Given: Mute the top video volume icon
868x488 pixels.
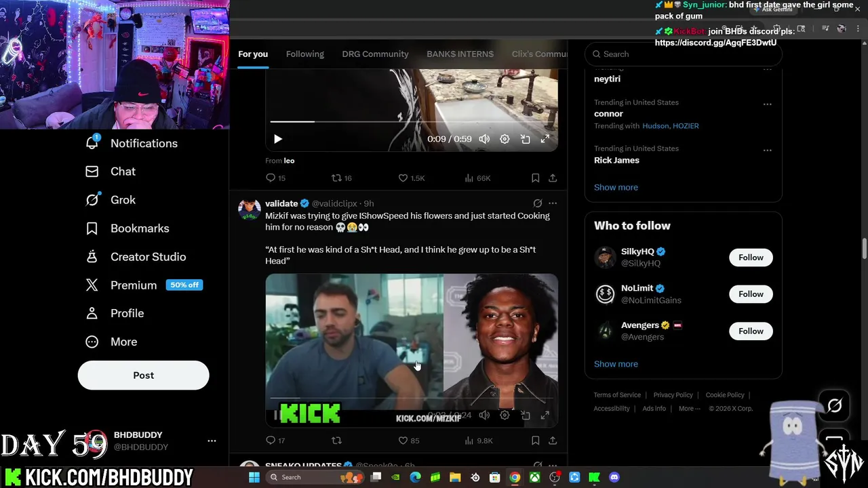Looking at the screenshot, I should [484, 139].
